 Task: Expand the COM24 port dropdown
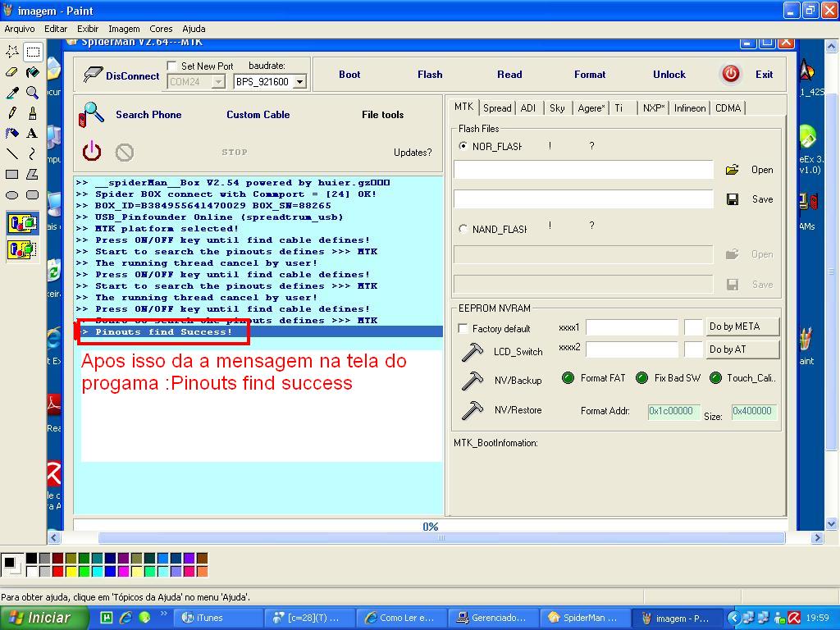pos(218,82)
